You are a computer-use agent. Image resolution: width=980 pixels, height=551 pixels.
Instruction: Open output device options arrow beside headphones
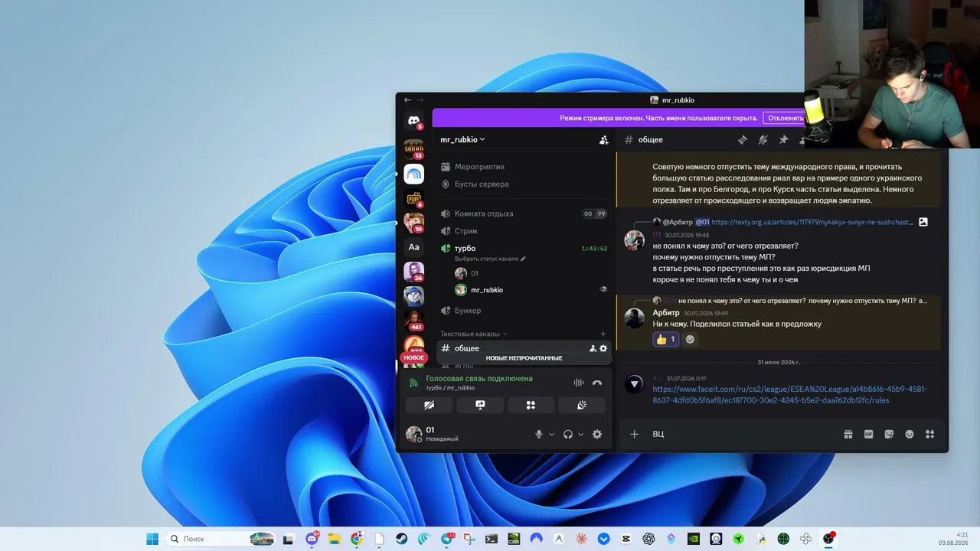581,434
